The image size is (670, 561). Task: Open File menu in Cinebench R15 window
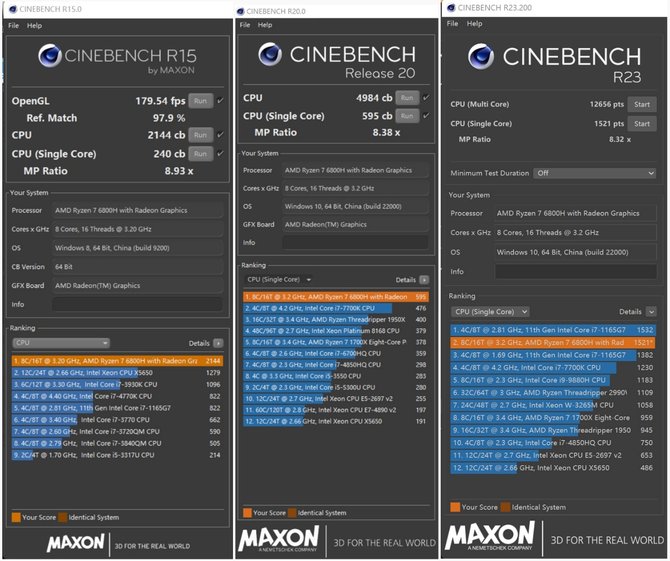coord(14,26)
